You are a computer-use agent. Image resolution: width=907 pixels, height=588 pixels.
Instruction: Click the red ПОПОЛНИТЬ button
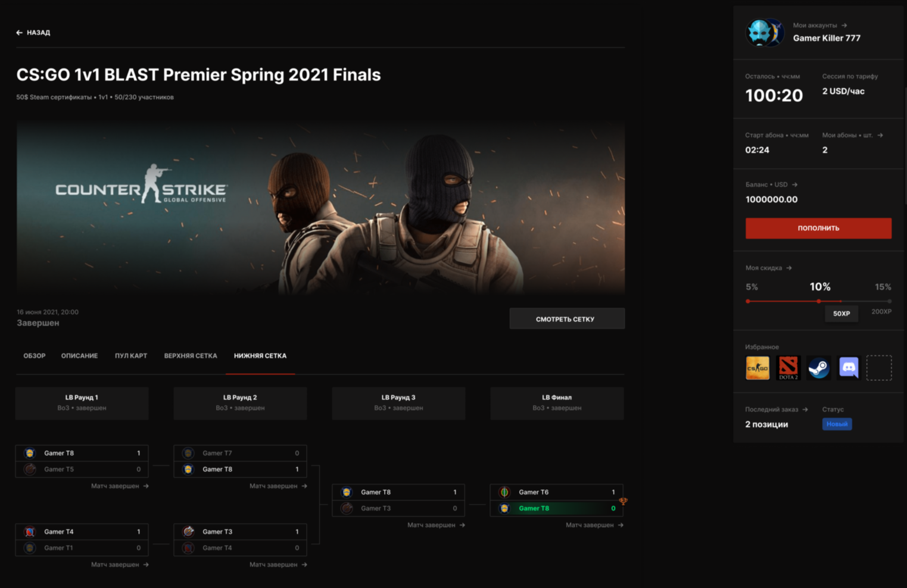tap(818, 228)
